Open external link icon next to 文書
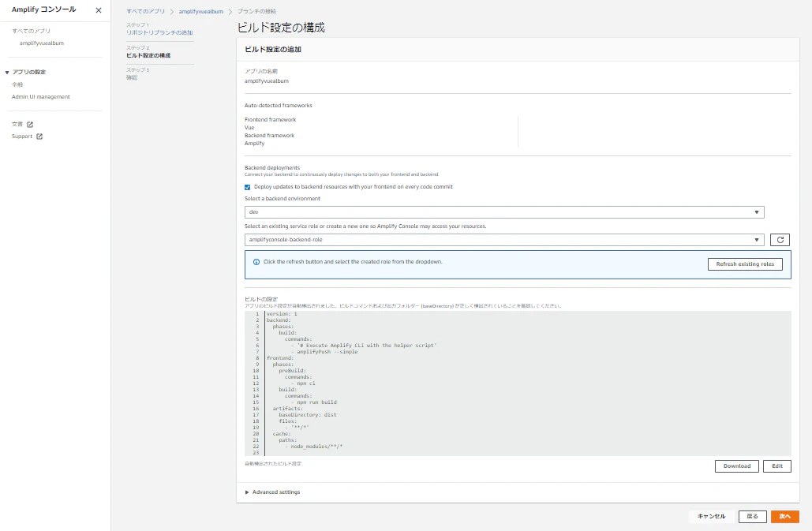This screenshot has height=531, width=812. 30,124
